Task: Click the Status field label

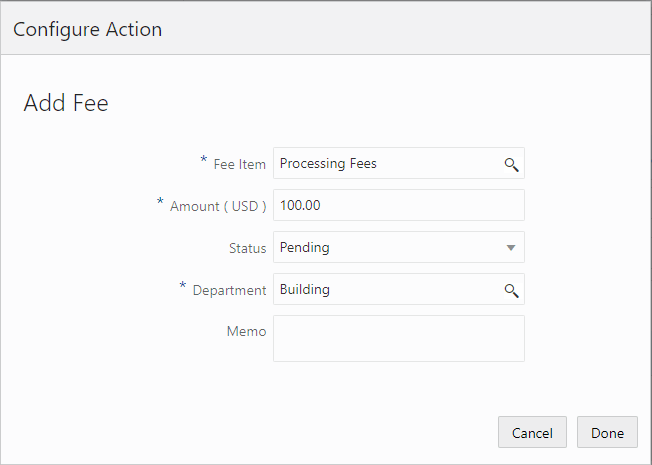Action: (247, 248)
